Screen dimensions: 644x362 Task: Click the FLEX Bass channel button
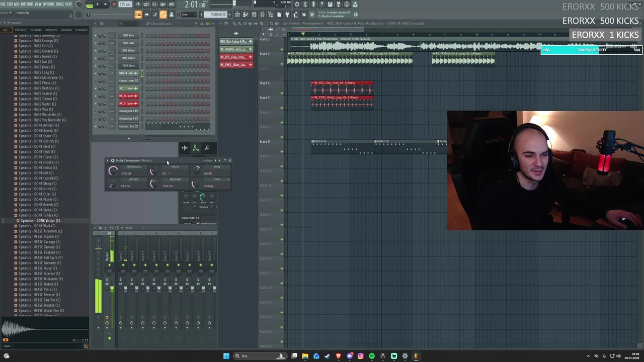click(x=128, y=66)
